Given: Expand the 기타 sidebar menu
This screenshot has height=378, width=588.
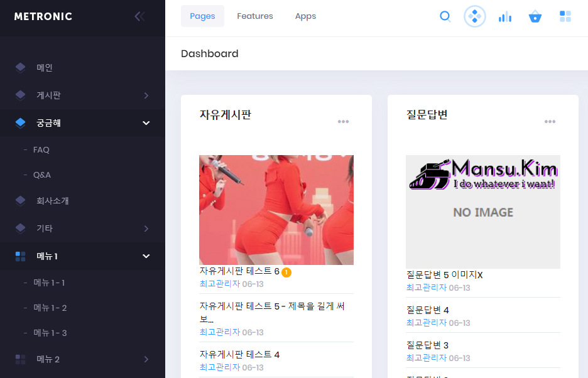Looking at the screenshot, I should pos(146,229).
